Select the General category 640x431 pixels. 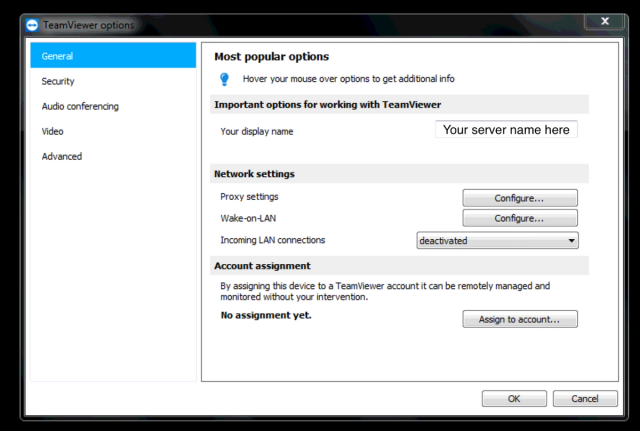coord(113,56)
